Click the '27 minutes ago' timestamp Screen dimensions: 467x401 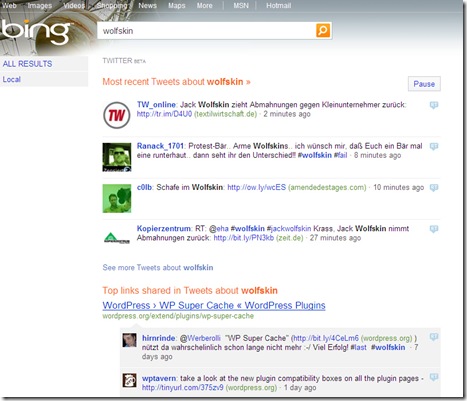click(335, 238)
